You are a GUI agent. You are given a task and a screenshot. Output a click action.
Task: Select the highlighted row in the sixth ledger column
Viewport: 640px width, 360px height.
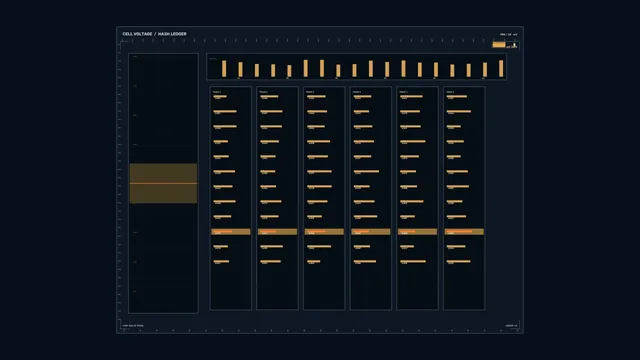coord(464,232)
